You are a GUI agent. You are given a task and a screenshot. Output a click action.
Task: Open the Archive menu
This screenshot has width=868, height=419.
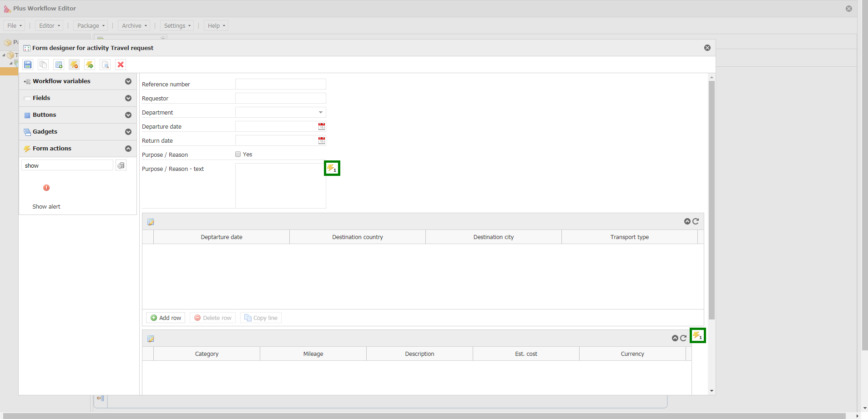pyautogui.click(x=134, y=26)
